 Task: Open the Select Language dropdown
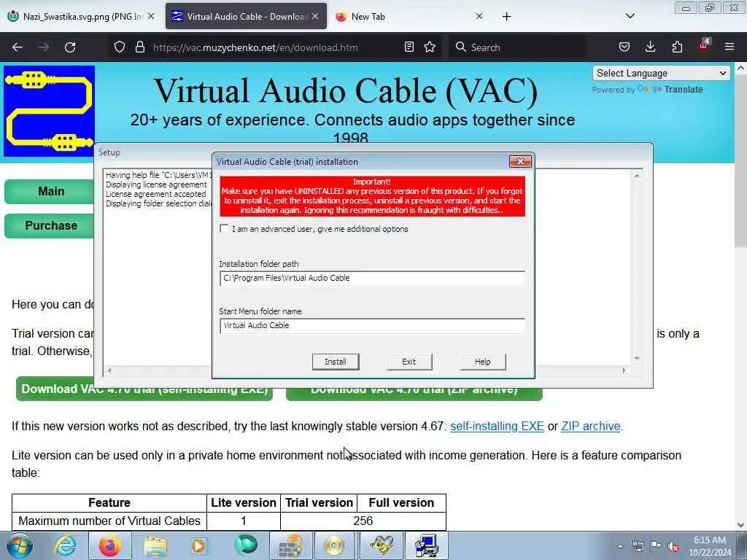(x=661, y=74)
